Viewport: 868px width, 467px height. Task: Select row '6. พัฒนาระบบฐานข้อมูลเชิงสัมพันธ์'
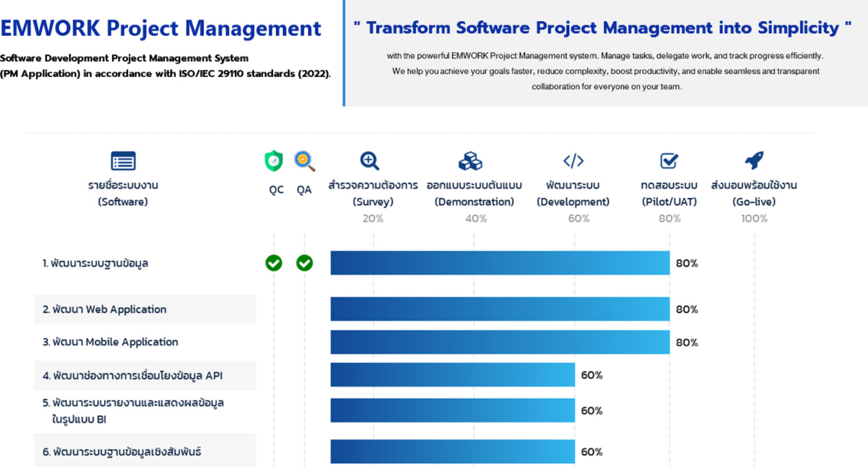click(x=145, y=450)
